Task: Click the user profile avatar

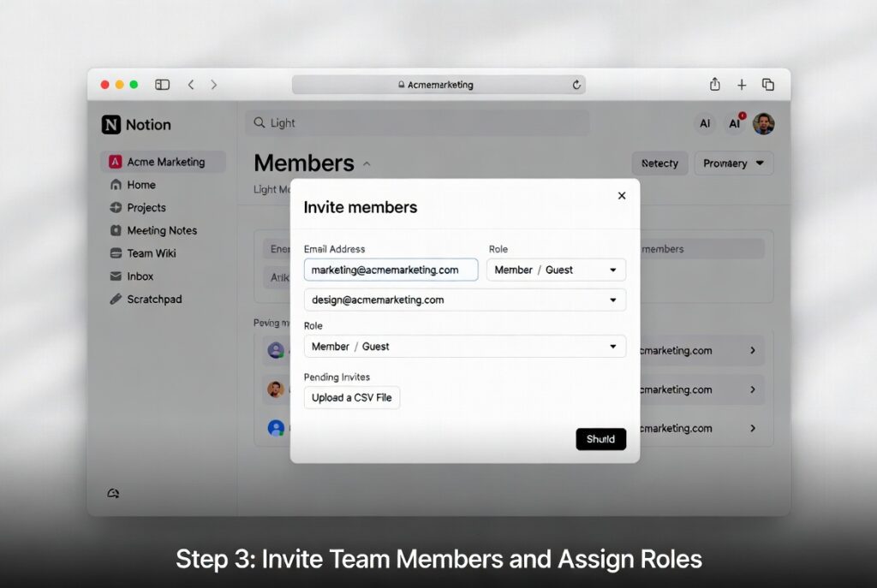Action: click(764, 123)
